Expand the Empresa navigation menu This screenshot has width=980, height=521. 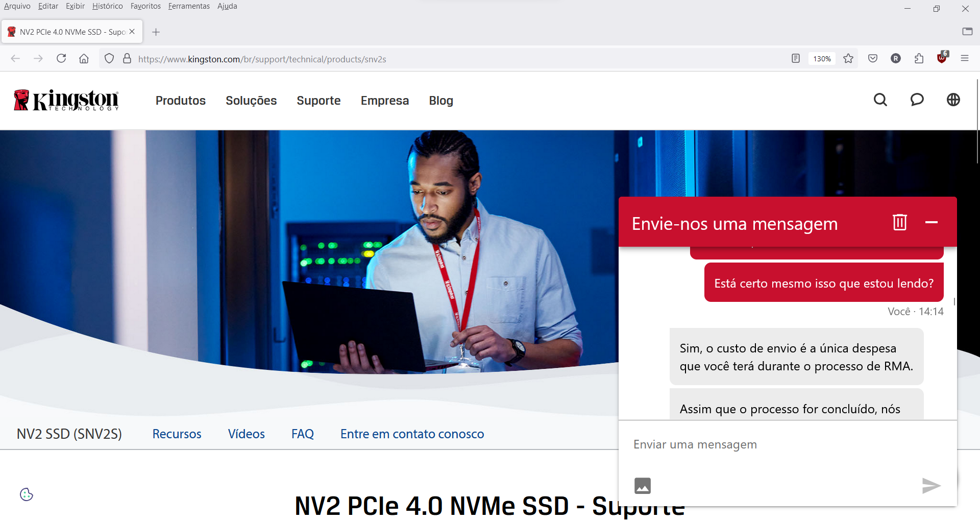pos(385,101)
